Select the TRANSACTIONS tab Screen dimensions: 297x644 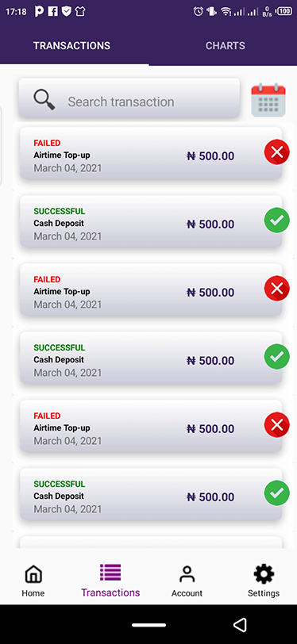tap(71, 45)
